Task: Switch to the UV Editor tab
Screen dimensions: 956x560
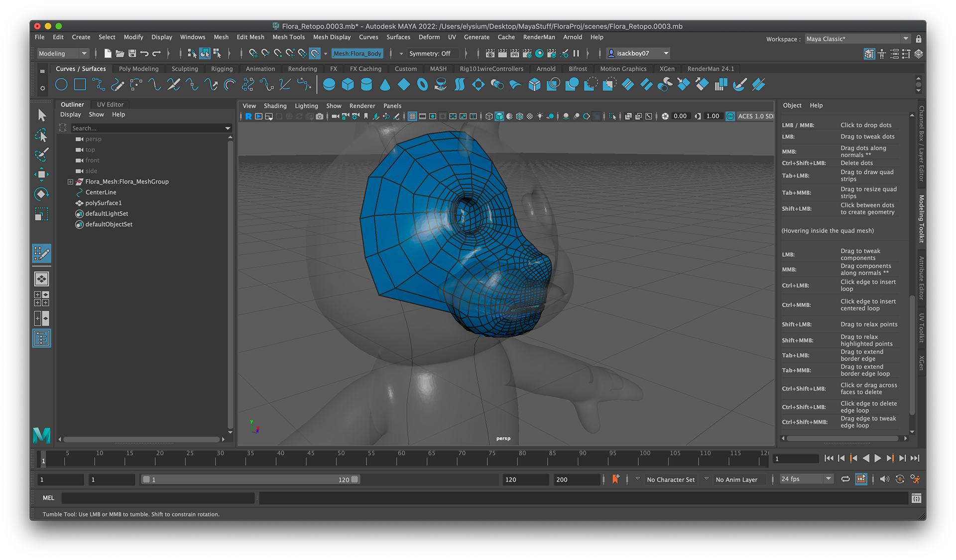Action: 110,105
